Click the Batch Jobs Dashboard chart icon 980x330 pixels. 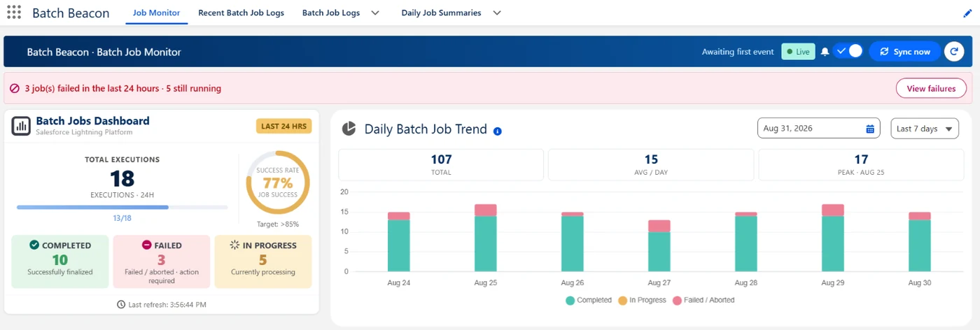point(21,126)
